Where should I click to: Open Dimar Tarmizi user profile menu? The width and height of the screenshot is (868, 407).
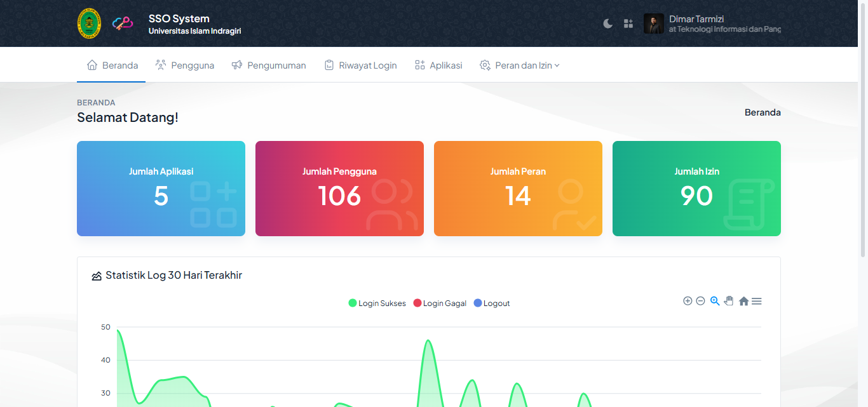(x=712, y=24)
